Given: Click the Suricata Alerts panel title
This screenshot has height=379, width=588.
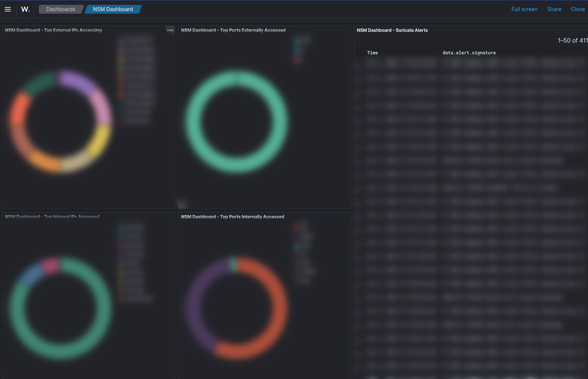Looking at the screenshot, I should tap(392, 30).
